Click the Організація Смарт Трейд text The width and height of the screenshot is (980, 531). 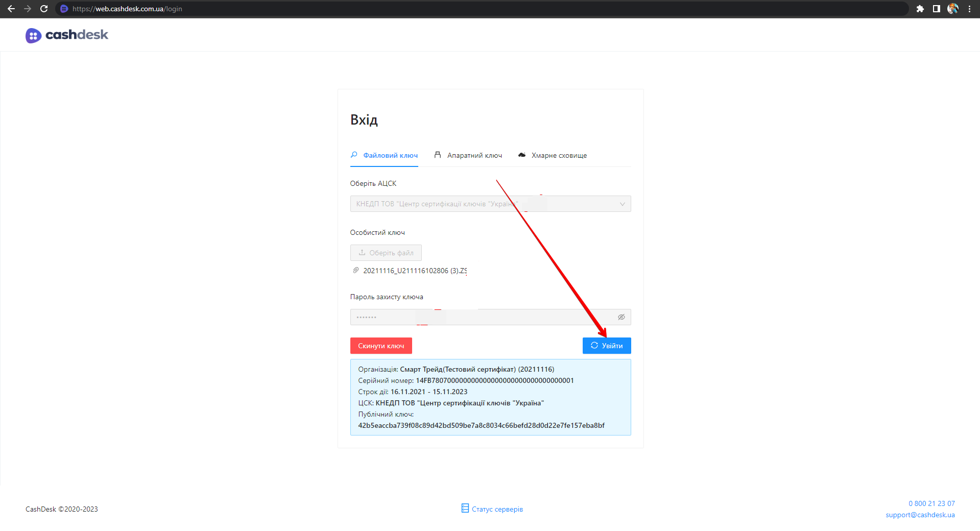pyautogui.click(x=456, y=369)
